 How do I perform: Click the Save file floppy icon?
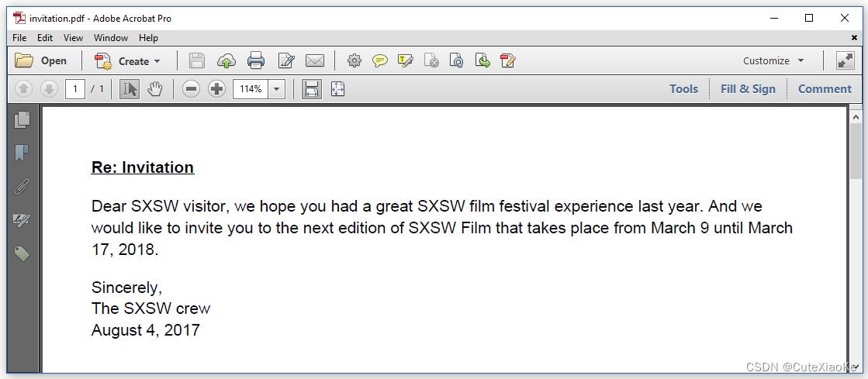click(x=196, y=61)
